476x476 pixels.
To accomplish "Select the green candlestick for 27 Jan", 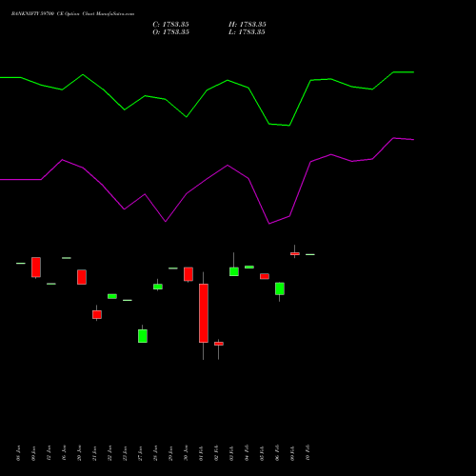I will (x=143, y=336).
